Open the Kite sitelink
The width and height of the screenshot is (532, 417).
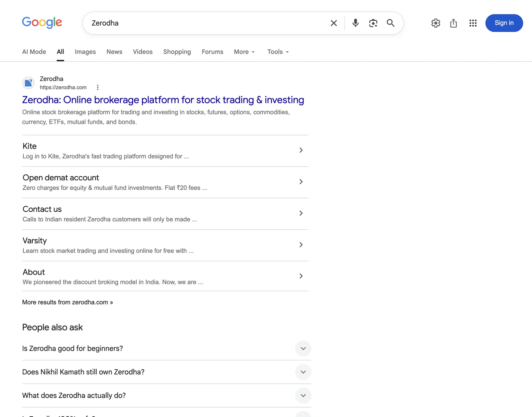coord(30,146)
